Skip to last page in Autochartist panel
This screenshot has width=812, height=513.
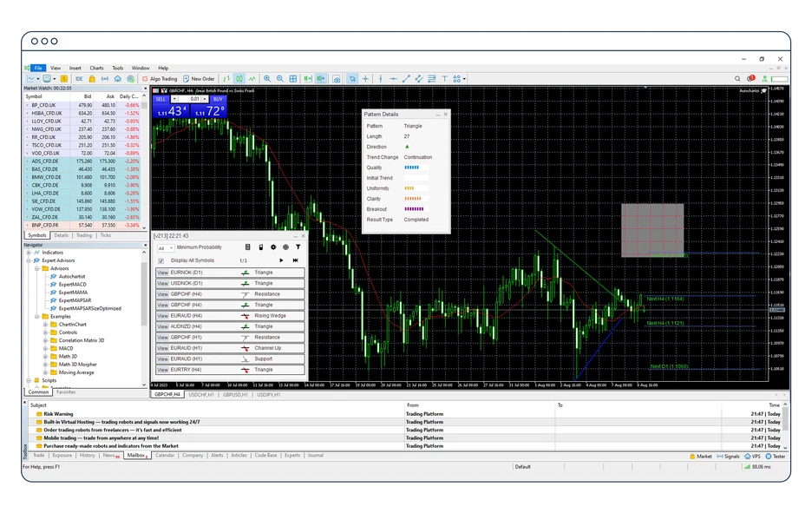tap(295, 260)
